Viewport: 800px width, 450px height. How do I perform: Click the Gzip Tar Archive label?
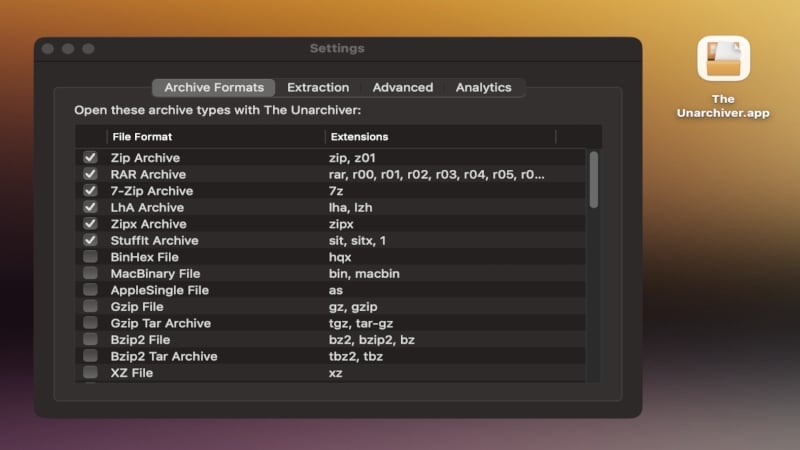(161, 323)
